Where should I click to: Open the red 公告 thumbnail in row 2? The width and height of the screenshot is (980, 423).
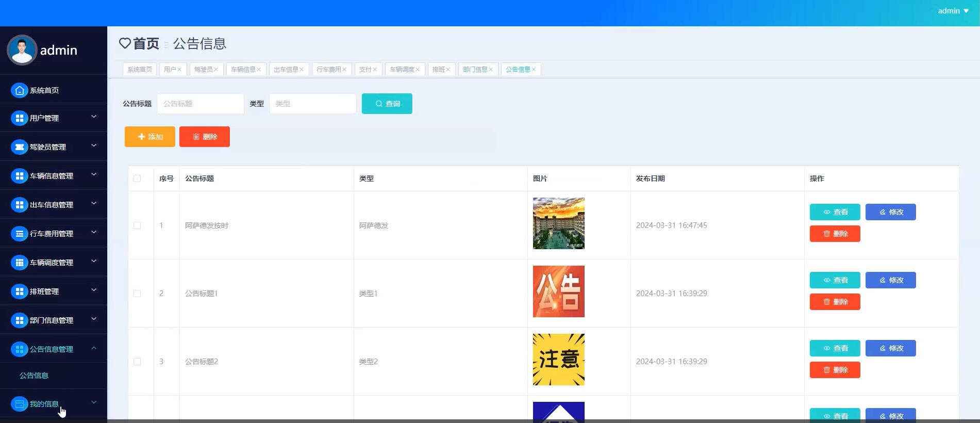click(x=559, y=291)
